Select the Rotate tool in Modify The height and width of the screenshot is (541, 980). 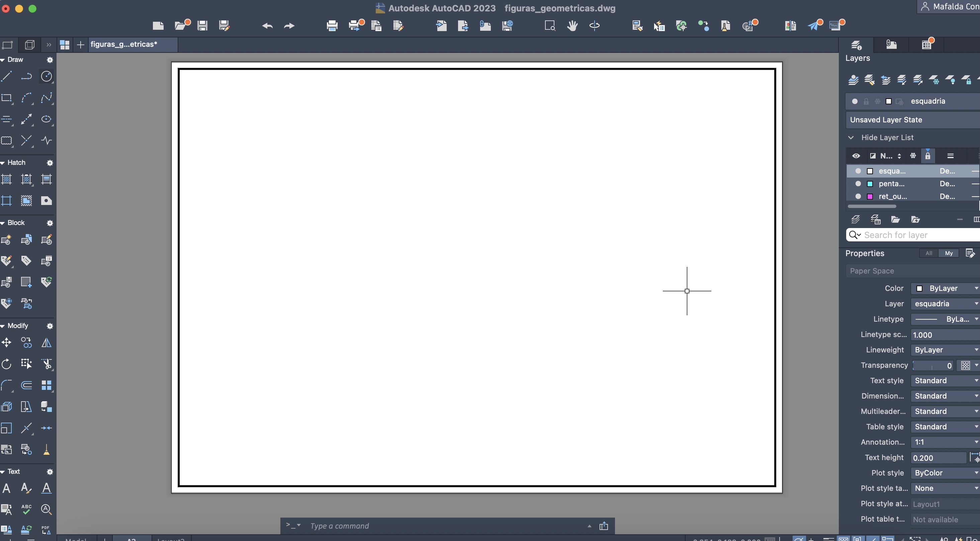(x=6, y=364)
